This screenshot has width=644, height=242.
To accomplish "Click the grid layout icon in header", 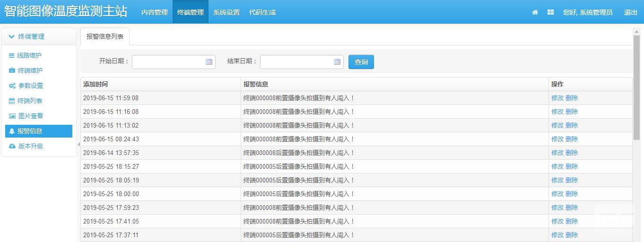I will tap(550, 12).
